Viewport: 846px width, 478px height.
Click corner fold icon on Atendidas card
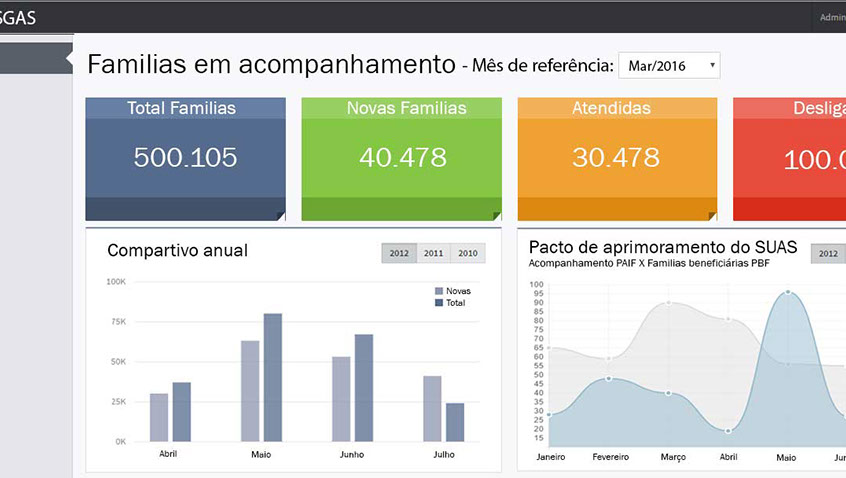coord(712,215)
